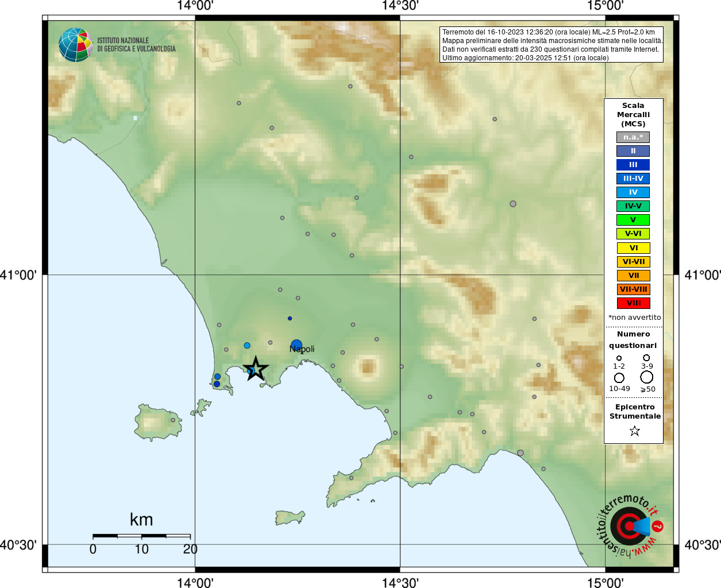
Task: Click the legend epicenter star symbol
Action: [634, 431]
